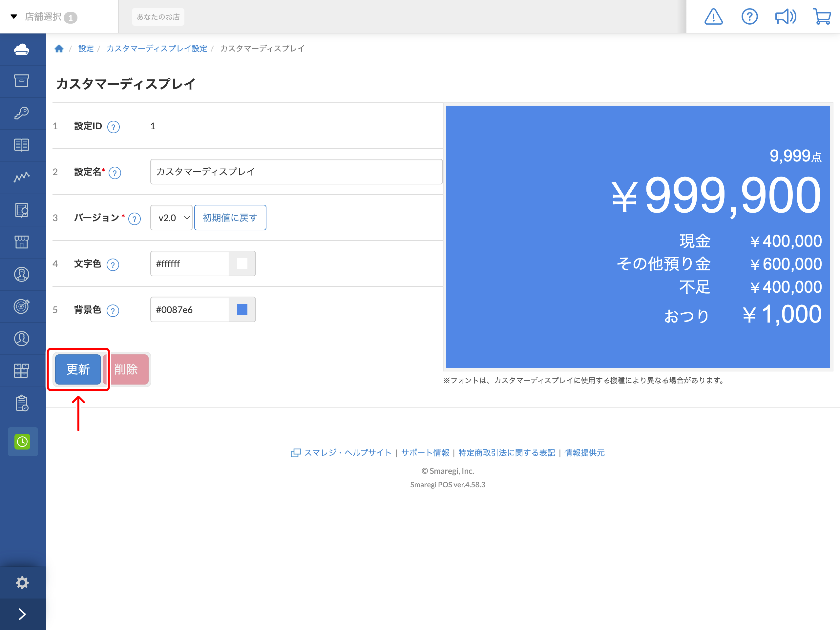
Task: Open the cloud dashboard icon in sidebar
Action: [22, 49]
